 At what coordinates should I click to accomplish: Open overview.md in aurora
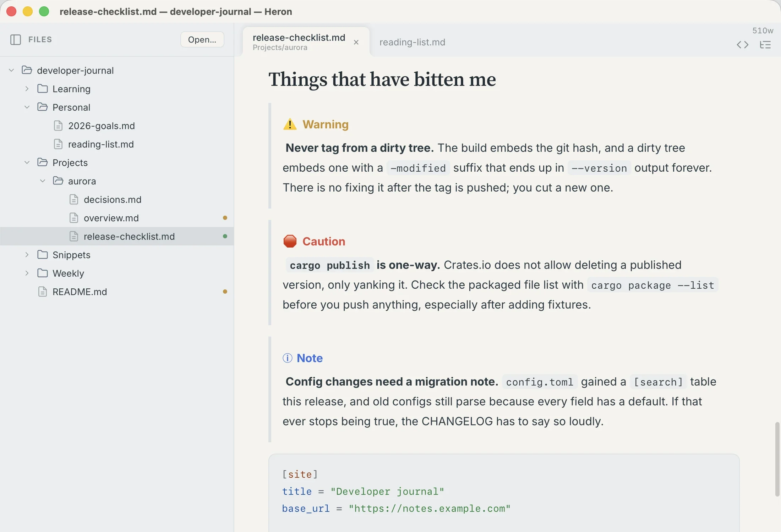click(111, 218)
